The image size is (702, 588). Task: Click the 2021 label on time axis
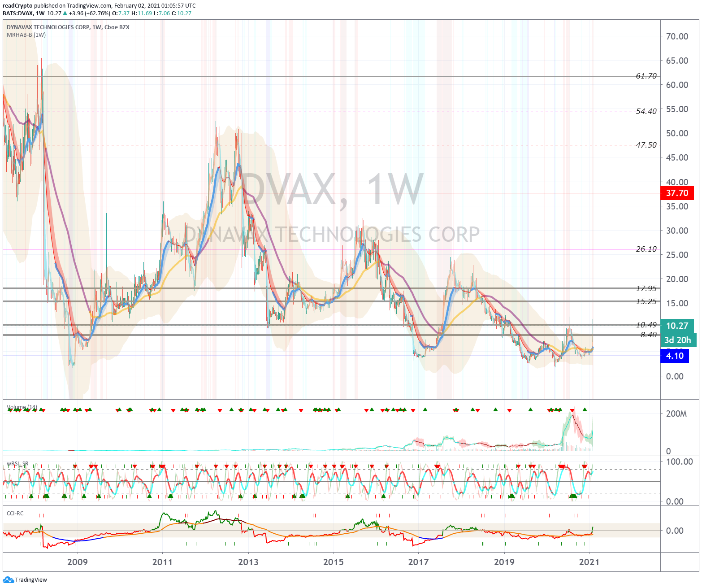click(x=589, y=562)
